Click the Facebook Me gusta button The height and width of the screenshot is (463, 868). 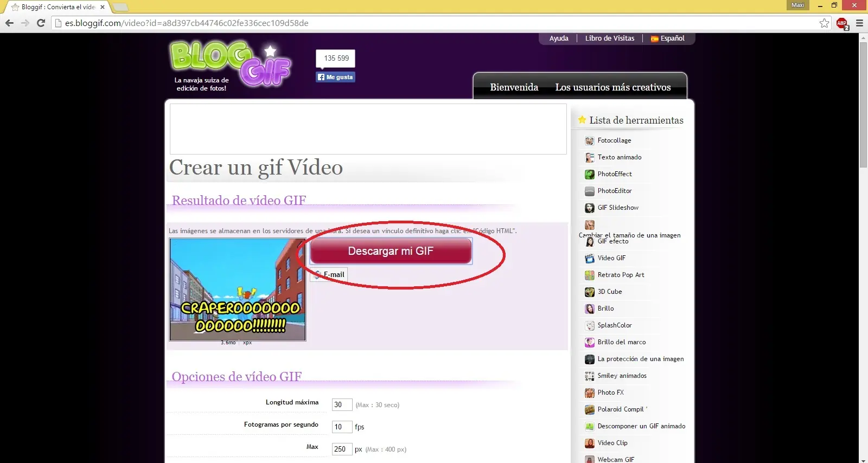tap(335, 78)
